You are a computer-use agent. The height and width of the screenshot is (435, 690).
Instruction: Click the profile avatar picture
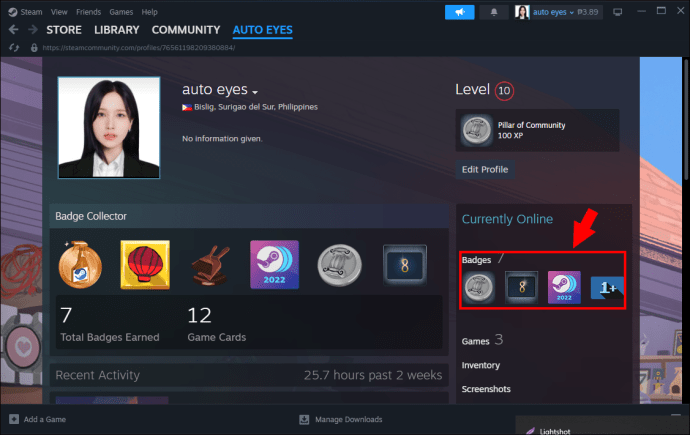[x=109, y=128]
